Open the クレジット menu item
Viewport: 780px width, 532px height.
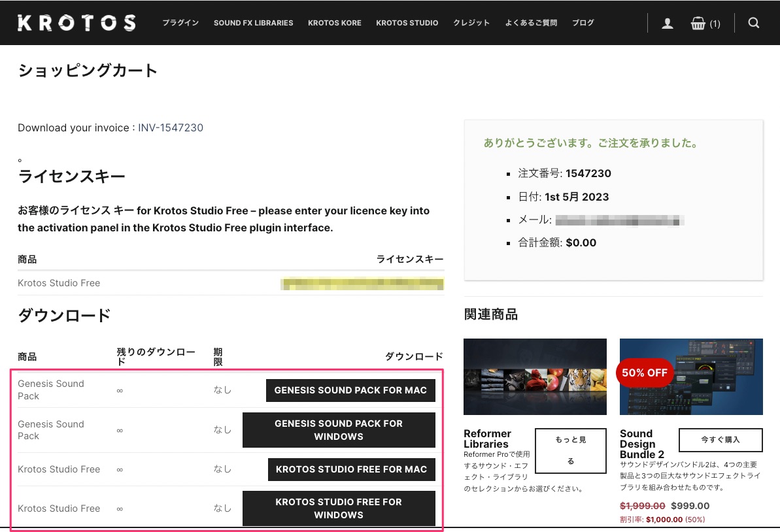click(471, 23)
